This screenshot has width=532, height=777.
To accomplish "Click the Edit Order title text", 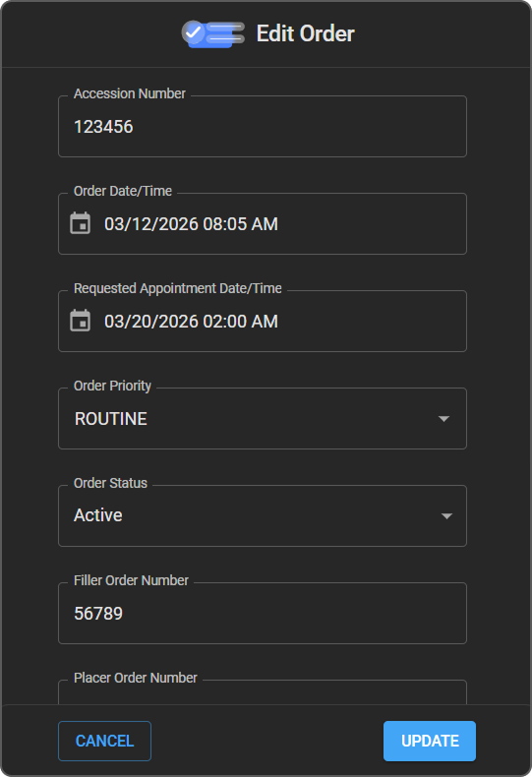I will click(x=305, y=33).
